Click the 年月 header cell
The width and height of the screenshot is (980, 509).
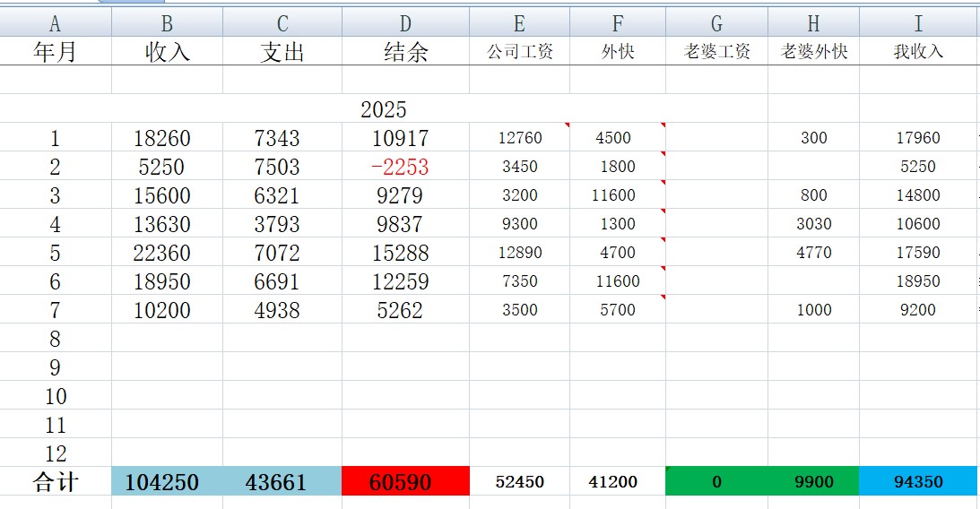pos(56,51)
